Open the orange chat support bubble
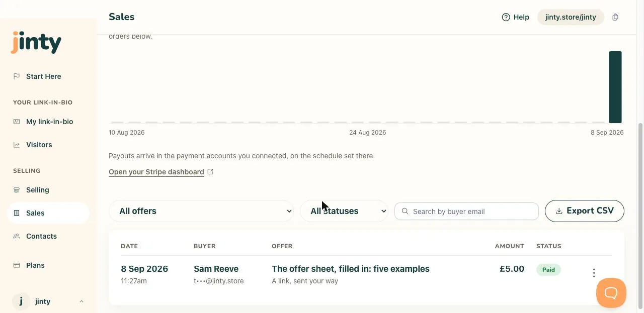644x313 pixels. tap(611, 293)
